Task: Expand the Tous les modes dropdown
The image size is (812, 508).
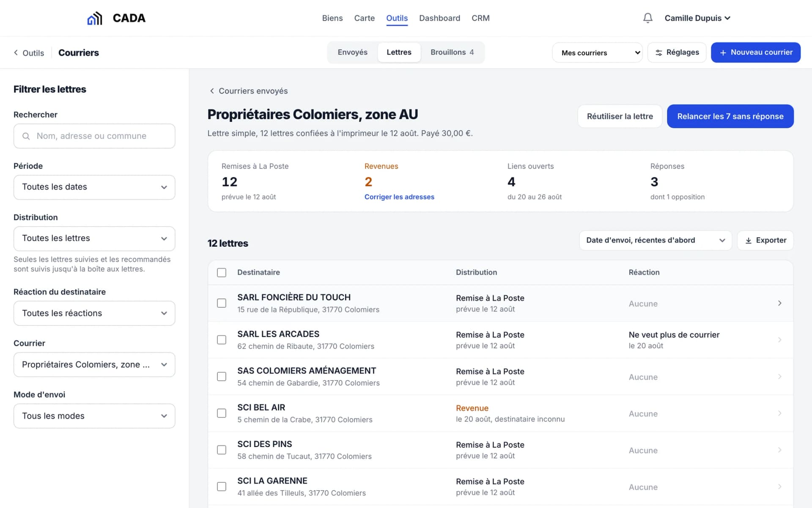Action: click(x=94, y=416)
